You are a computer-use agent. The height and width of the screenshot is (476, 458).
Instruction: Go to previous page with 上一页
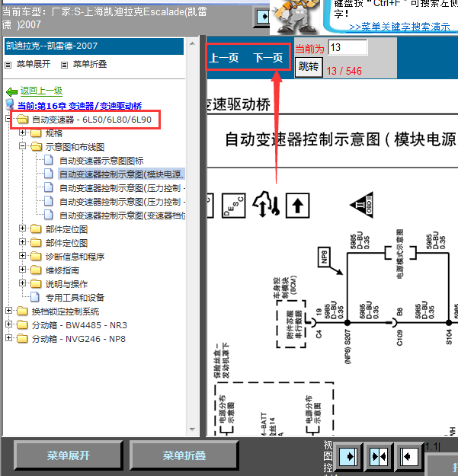click(x=225, y=58)
